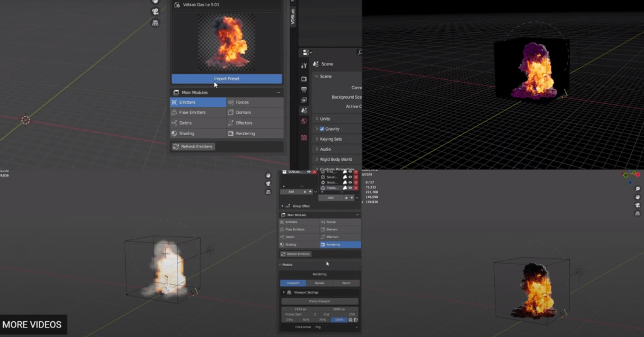Remove the Shock... emitter with red X

tap(356, 182)
